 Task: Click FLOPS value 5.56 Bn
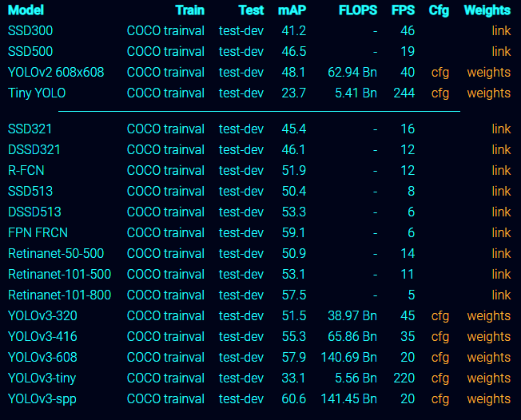(x=356, y=378)
